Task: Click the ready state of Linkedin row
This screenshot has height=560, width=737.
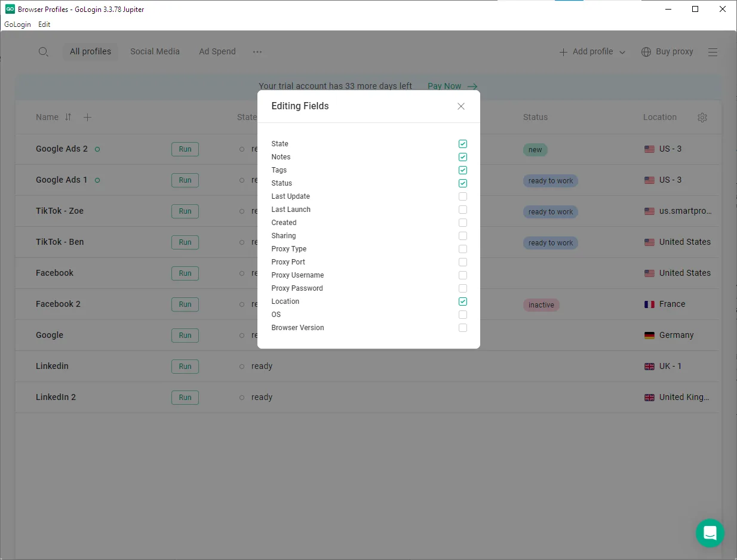Action: pos(262,366)
